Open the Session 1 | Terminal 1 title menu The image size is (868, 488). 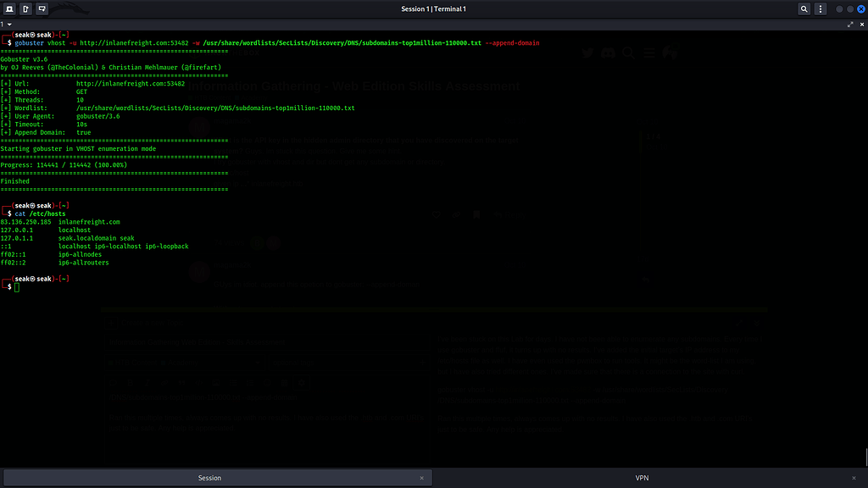[x=434, y=8]
